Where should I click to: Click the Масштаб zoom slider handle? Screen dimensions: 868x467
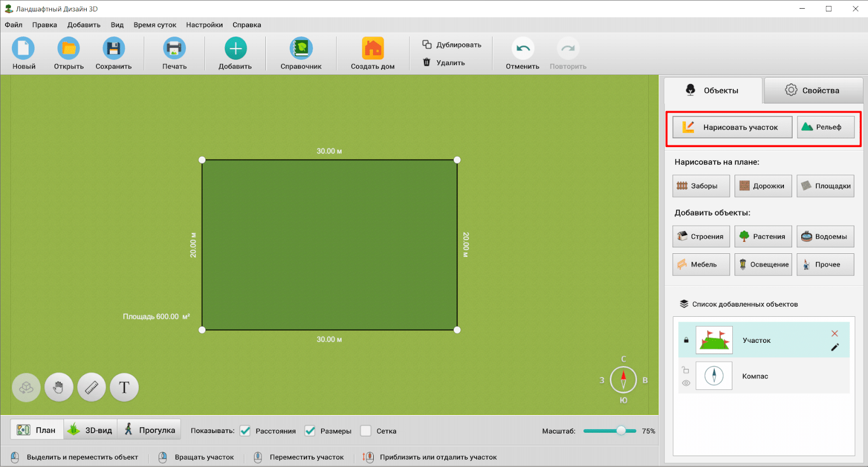click(x=621, y=431)
